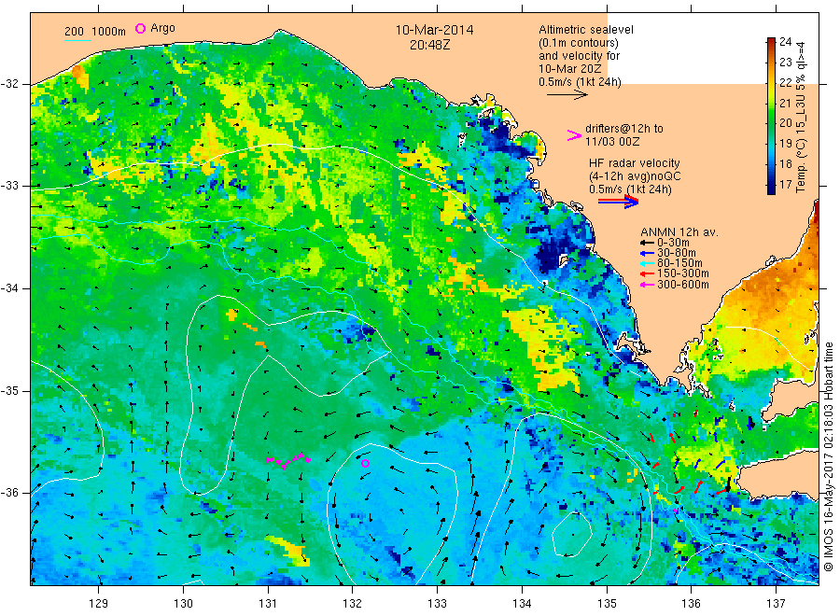Click the dark red top of temperature colorbar

click(771, 43)
